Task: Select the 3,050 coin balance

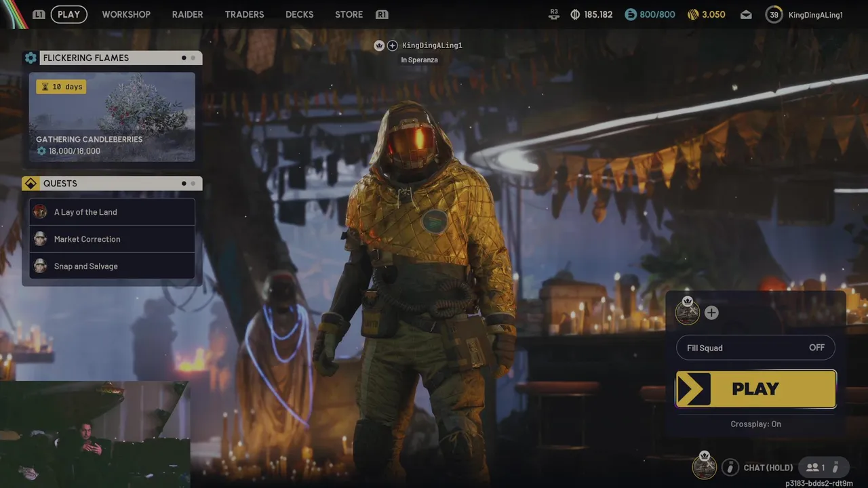Action: 713,14
